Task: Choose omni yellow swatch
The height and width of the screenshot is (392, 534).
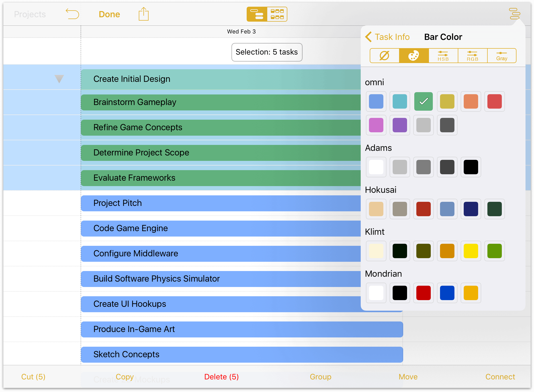Action: (x=447, y=101)
